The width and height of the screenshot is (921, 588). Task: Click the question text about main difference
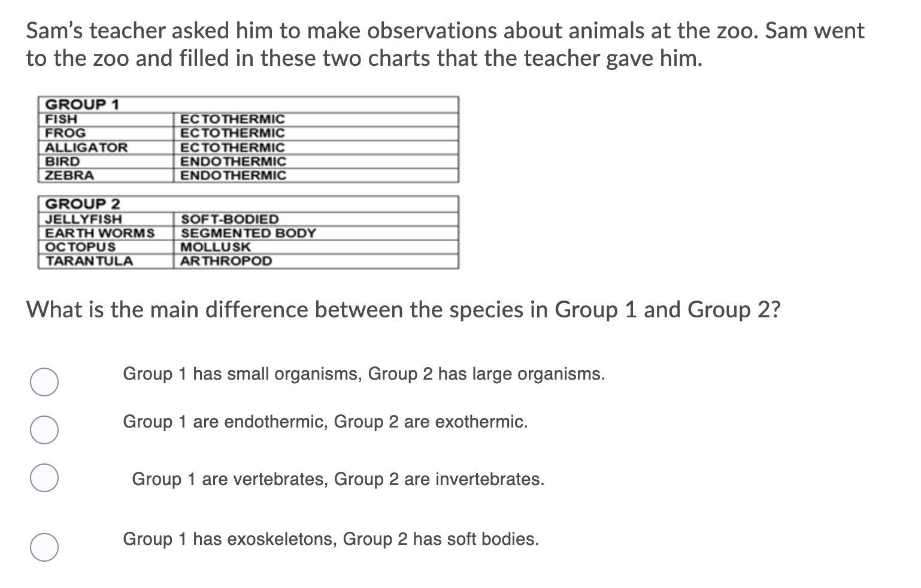[x=404, y=310]
